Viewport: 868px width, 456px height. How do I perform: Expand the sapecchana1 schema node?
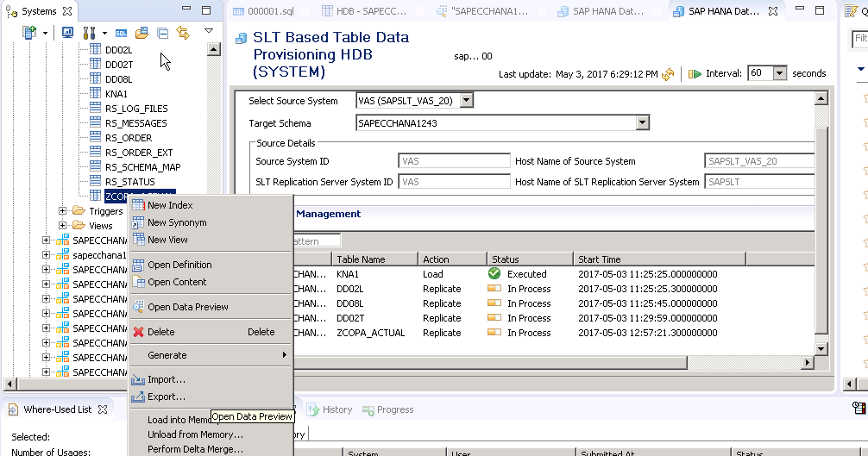(46, 255)
